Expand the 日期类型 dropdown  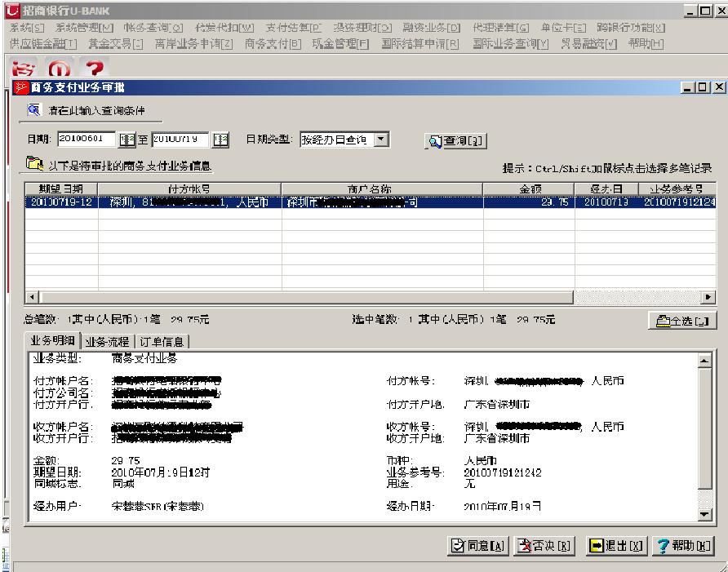point(382,140)
